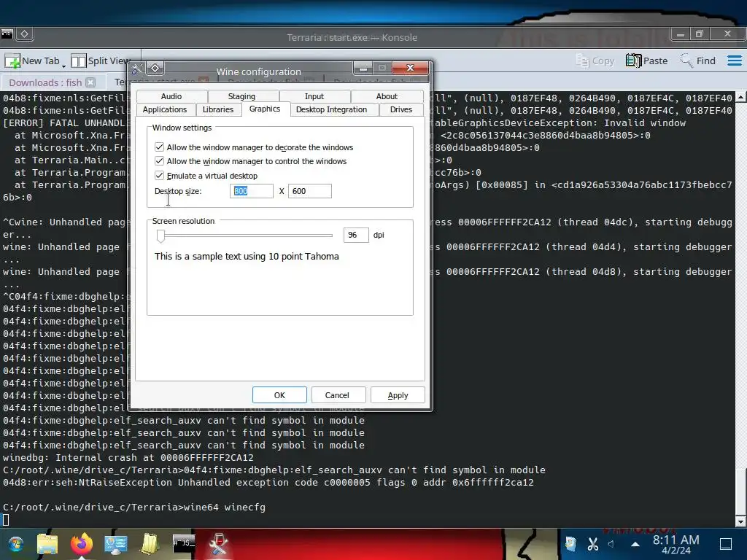The height and width of the screenshot is (560, 747).
Task: Expand the New Tab dropdown arrow
Action: pyautogui.click(x=64, y=65)
